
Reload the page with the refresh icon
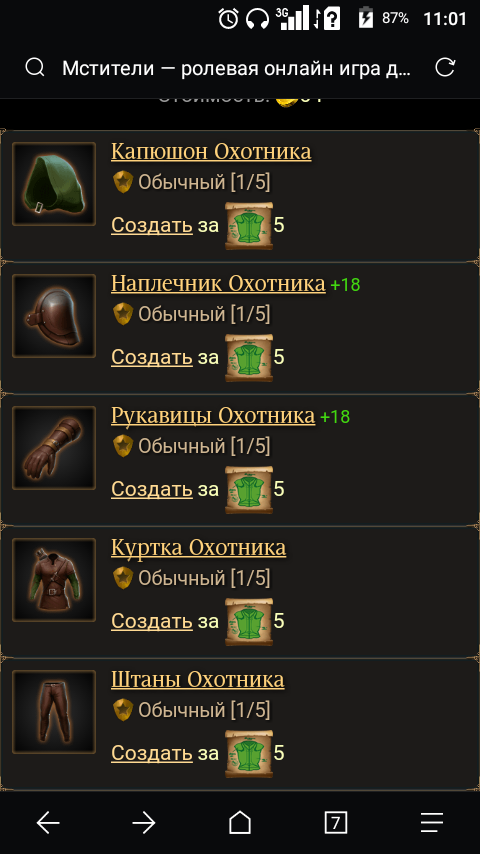pyautogui.click(x=445, y=68)
